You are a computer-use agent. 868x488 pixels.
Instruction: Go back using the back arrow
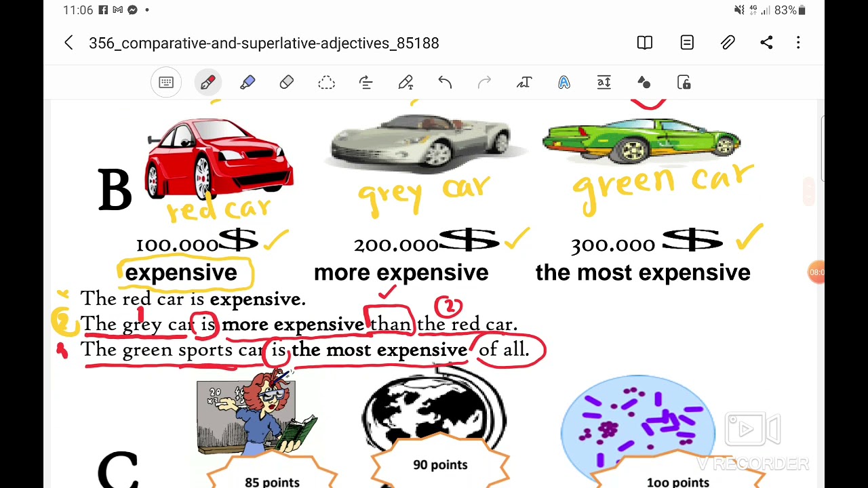click(x=68, y=43)
